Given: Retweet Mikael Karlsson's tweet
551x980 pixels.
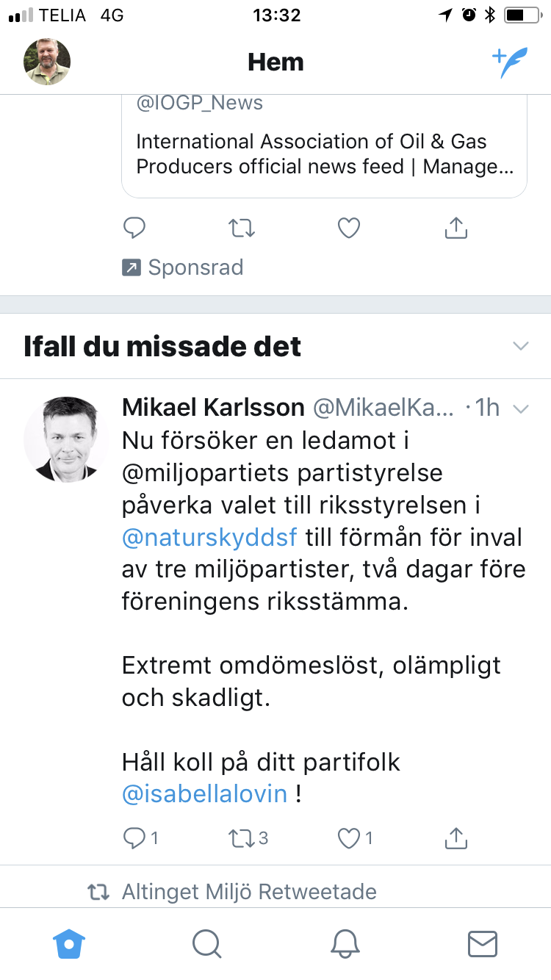Looking at the screenshot, I should tap(248, 837).
